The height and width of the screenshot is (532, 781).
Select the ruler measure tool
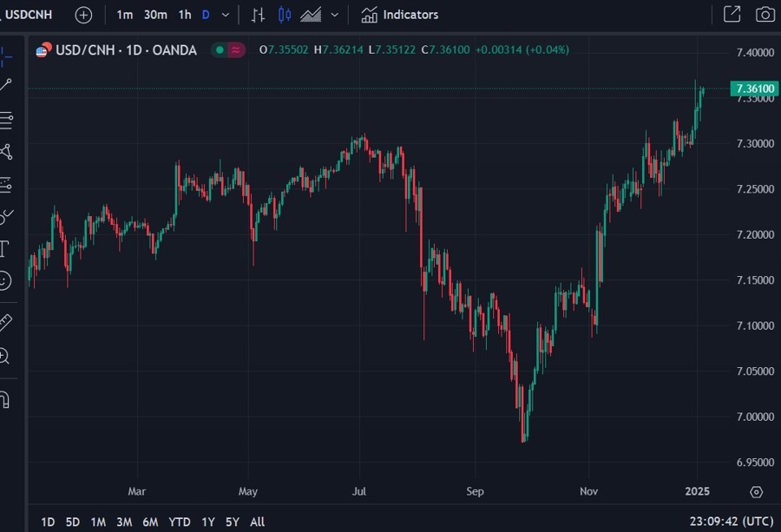[x=5, y=323]
